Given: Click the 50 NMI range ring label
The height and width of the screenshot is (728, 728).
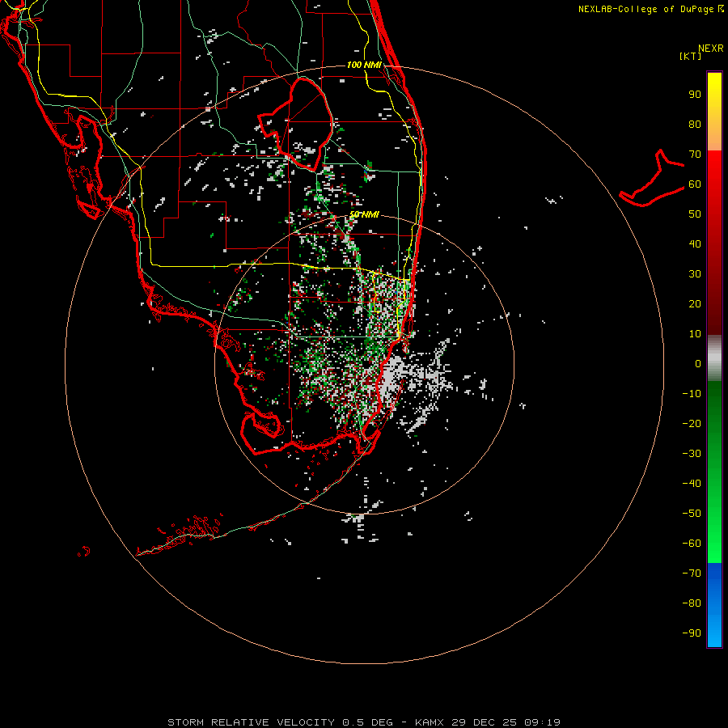Looking at the screenshot, I should pos(364,214).
